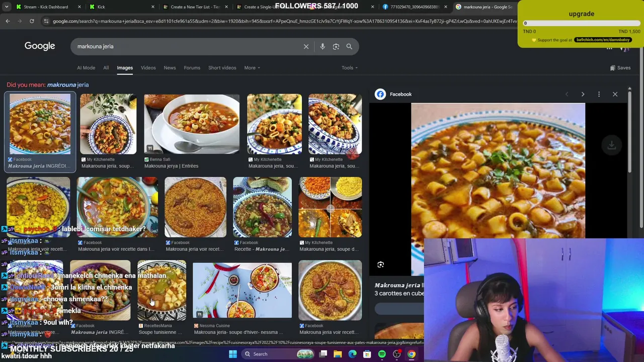
Task: Click the Google logo
Action: 40,46
